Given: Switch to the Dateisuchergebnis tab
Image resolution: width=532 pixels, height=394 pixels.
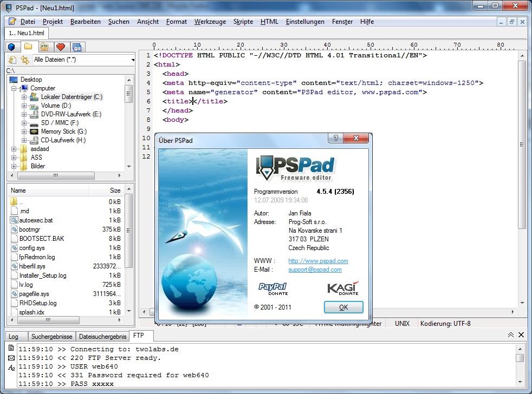Looking at the screenshot, I should click(103, 336).
